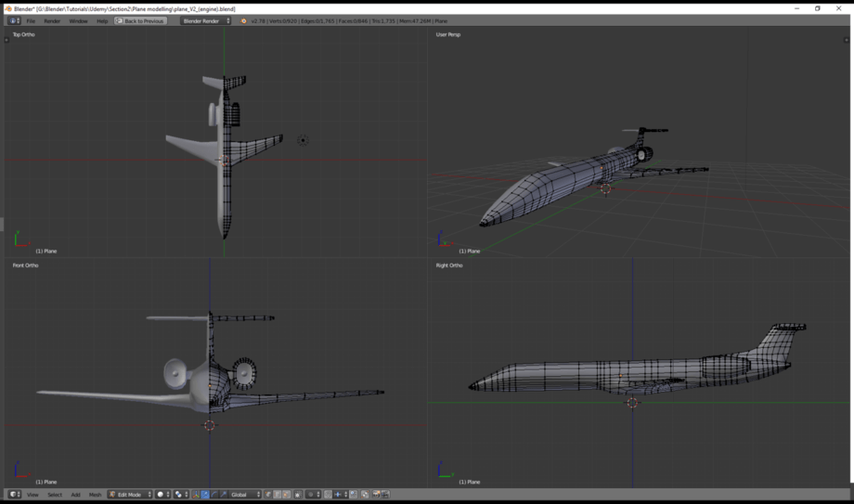
Task: Select the scale manipulator icon
Action: pos(224,494)
